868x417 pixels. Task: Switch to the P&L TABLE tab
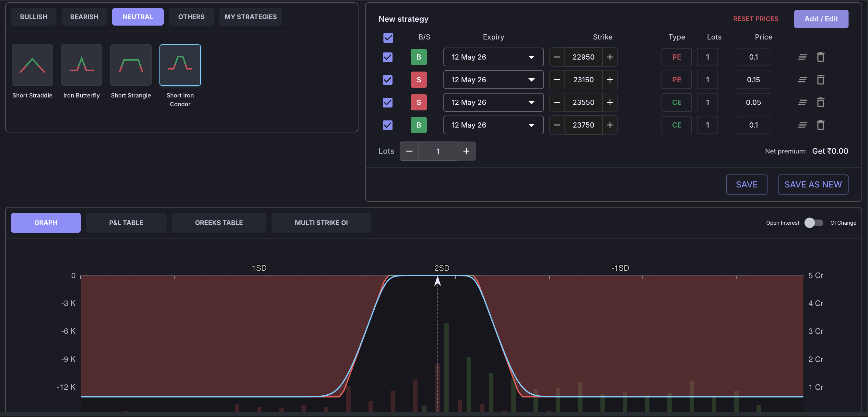(x=126, y=223)
